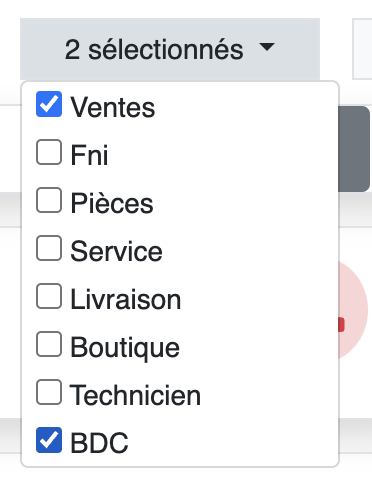Uncheck the Ventes checkbox

pos(49,104)
